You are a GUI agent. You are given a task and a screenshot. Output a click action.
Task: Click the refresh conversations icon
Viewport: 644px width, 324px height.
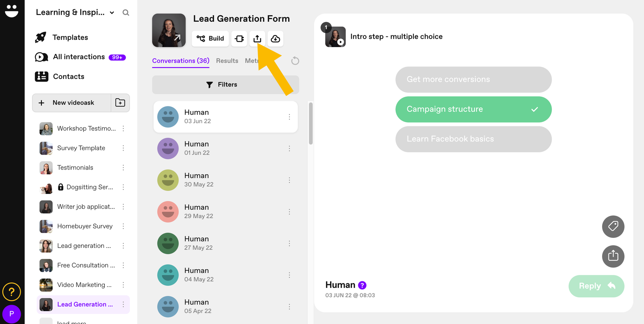295,61
